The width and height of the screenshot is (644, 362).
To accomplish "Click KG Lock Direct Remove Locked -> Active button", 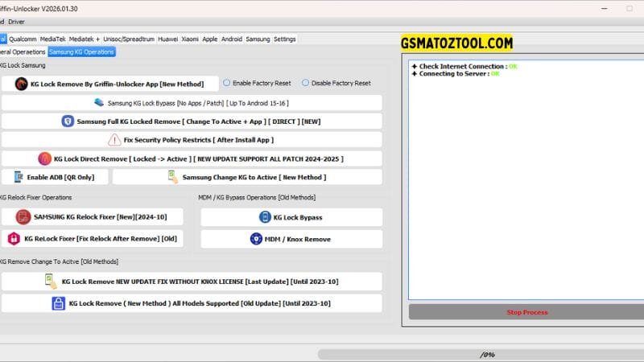I will click(192, 158).
